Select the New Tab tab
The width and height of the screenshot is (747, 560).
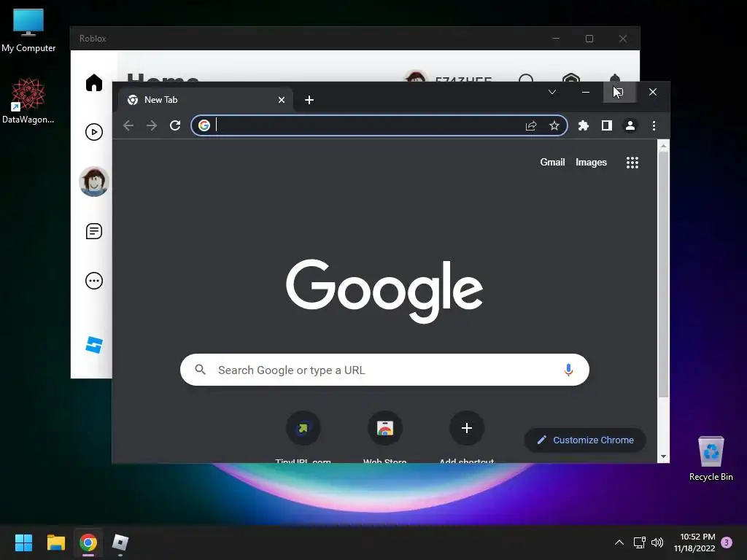coord(205,100)
